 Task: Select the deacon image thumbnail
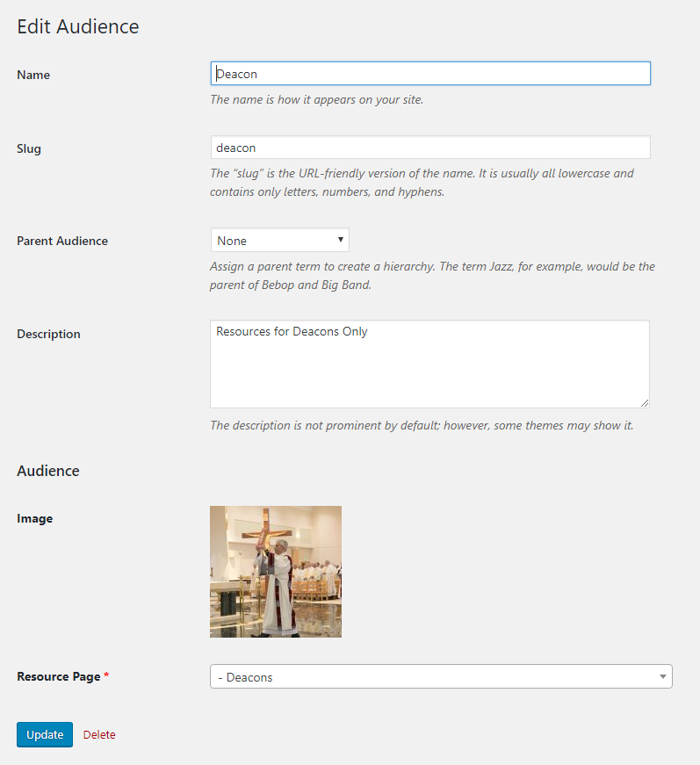[276, 572]
